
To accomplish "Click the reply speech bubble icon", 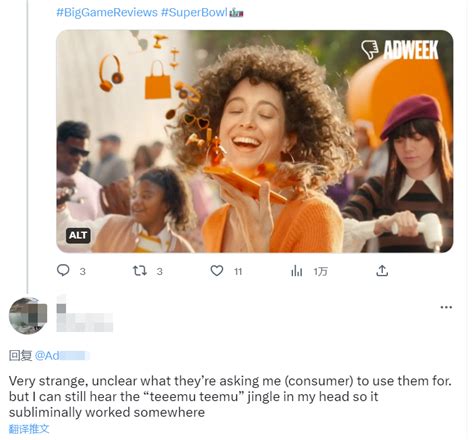I will click(63, 270).
